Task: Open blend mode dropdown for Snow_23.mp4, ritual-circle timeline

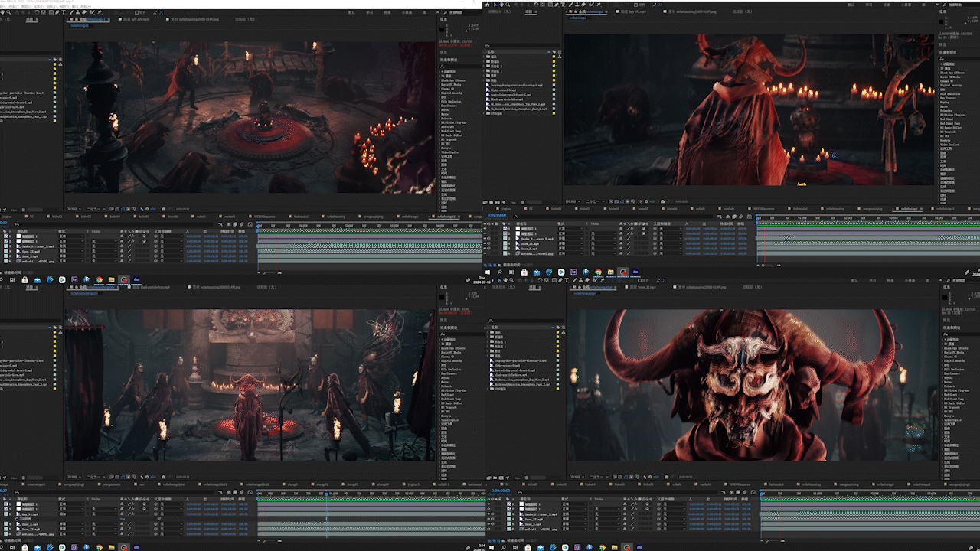Action: [71, 251]
